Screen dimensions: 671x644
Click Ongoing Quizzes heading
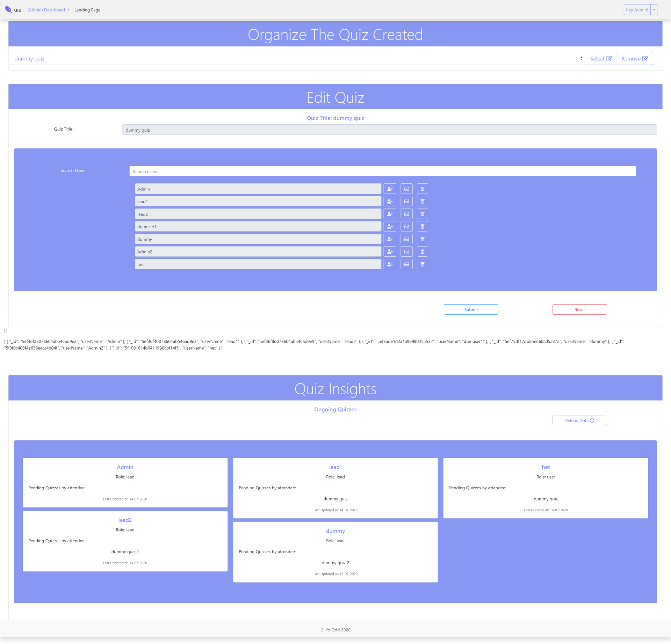pyautogui.click(x=335, y=409)
